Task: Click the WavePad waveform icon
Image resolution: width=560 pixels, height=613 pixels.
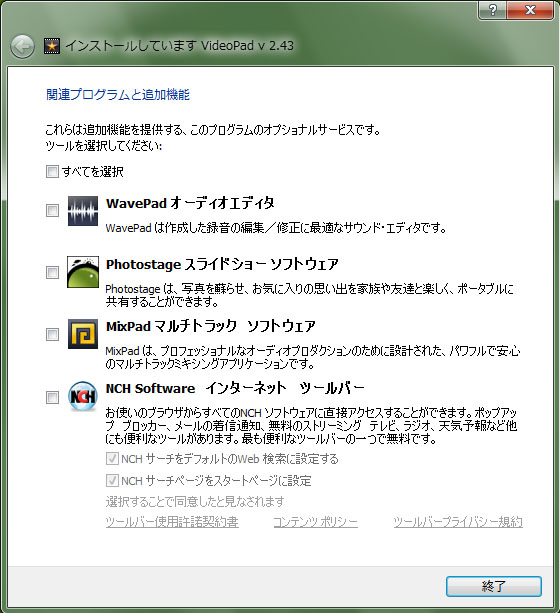Action: click(x=83, y=211)
